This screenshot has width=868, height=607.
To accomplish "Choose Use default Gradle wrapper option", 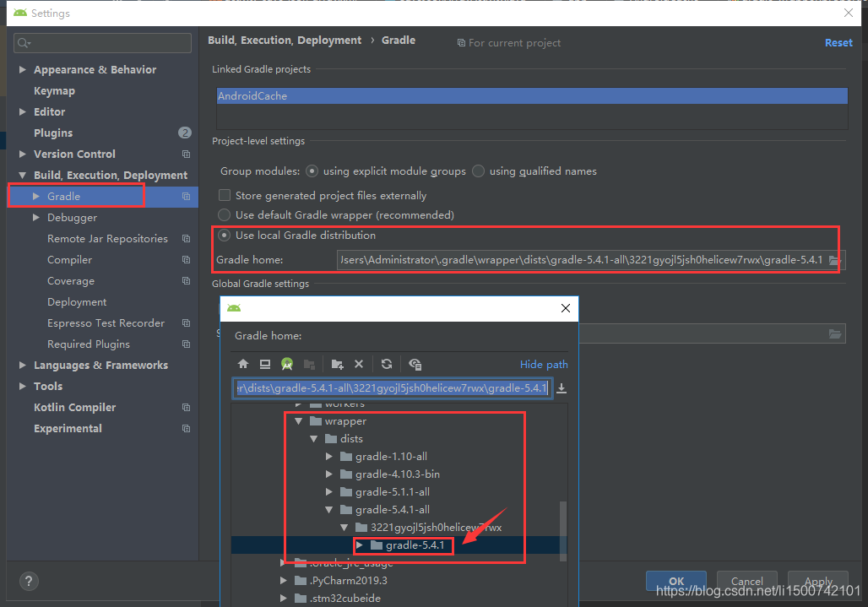I will tap(225, 214).
